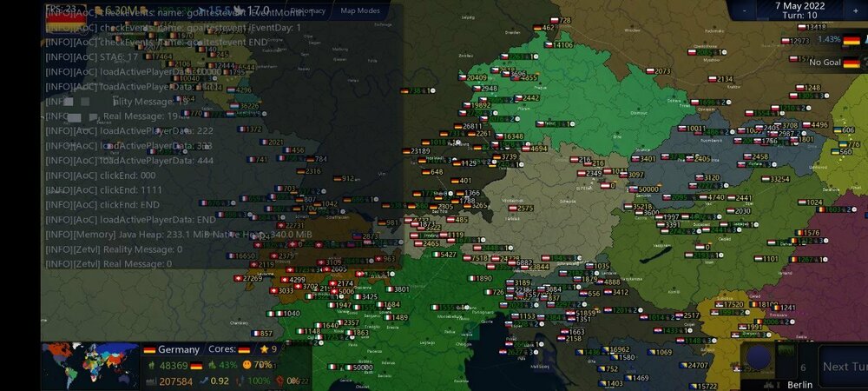Select the Bosnian army of 15722

pyautogui.click(x=702, y=387)
